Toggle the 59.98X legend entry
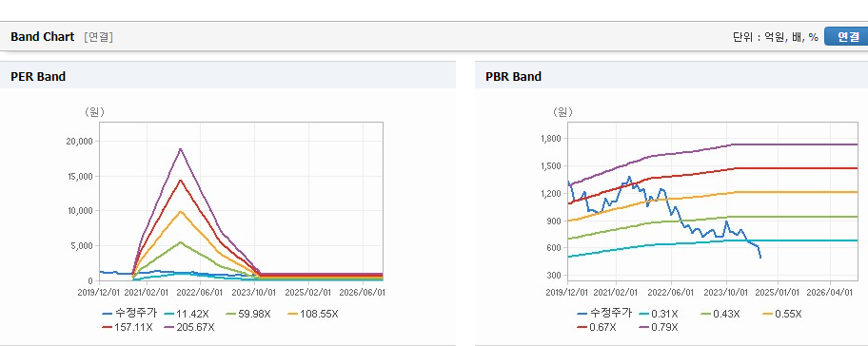This screenshot has height=346, width=868. tap(248, 314)
